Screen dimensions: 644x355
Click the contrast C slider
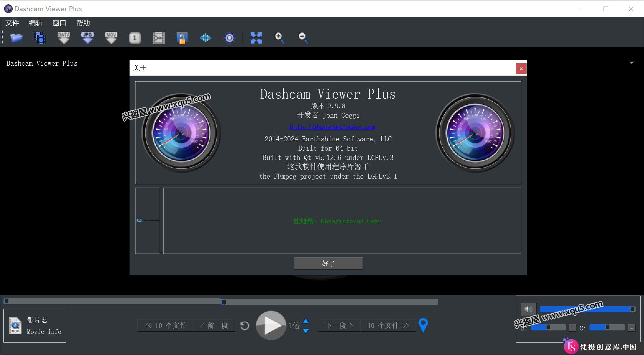pos(607,327)
